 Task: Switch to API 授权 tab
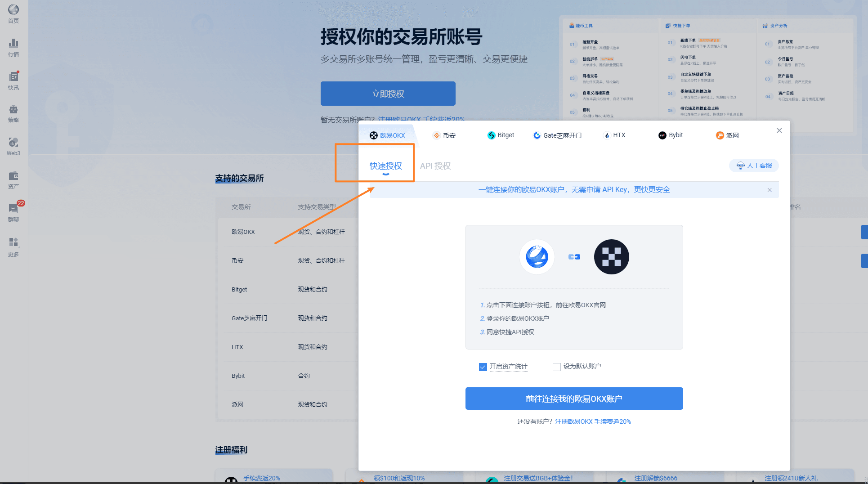(435, 166)
